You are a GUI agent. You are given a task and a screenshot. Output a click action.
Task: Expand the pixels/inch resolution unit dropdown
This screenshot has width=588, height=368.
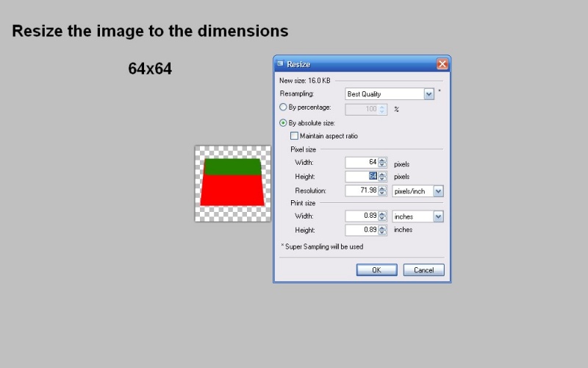click(x=438, y=191)
